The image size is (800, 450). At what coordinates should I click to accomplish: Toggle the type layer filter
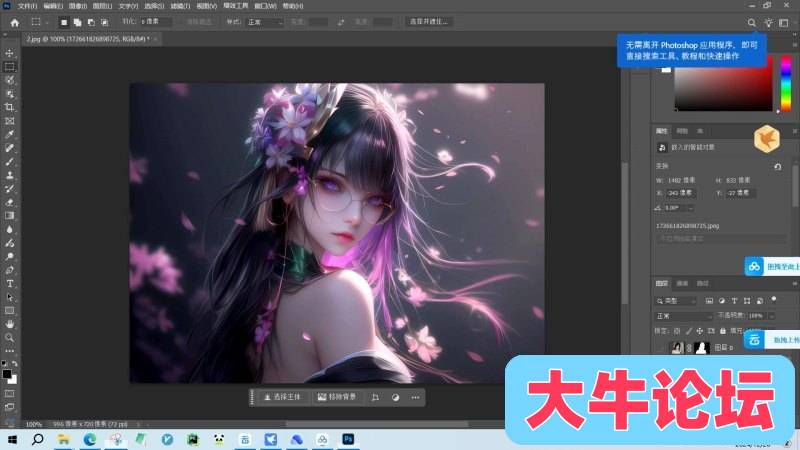point(734,301)
